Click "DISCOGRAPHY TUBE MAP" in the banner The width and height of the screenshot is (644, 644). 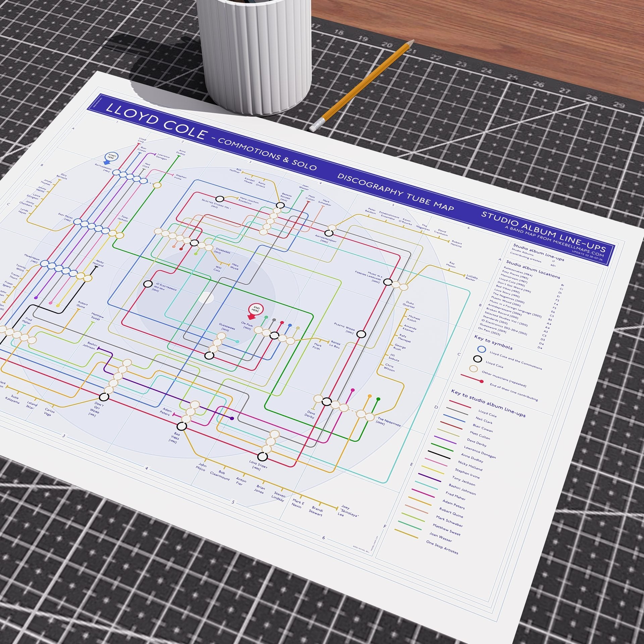(x=395, y=192)
